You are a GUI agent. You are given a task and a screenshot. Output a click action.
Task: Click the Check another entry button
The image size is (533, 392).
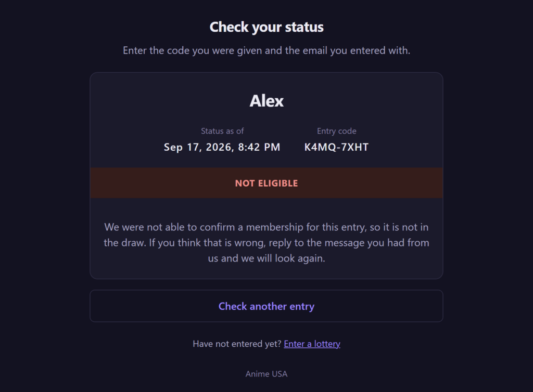[266, 306]
